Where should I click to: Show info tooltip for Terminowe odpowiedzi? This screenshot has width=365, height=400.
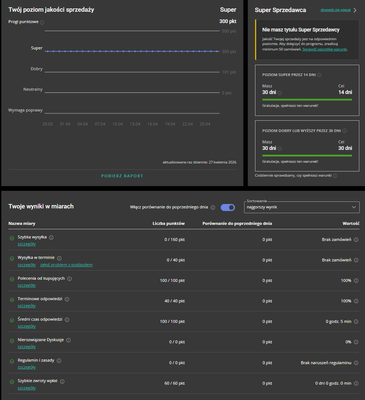click(67, 299)
